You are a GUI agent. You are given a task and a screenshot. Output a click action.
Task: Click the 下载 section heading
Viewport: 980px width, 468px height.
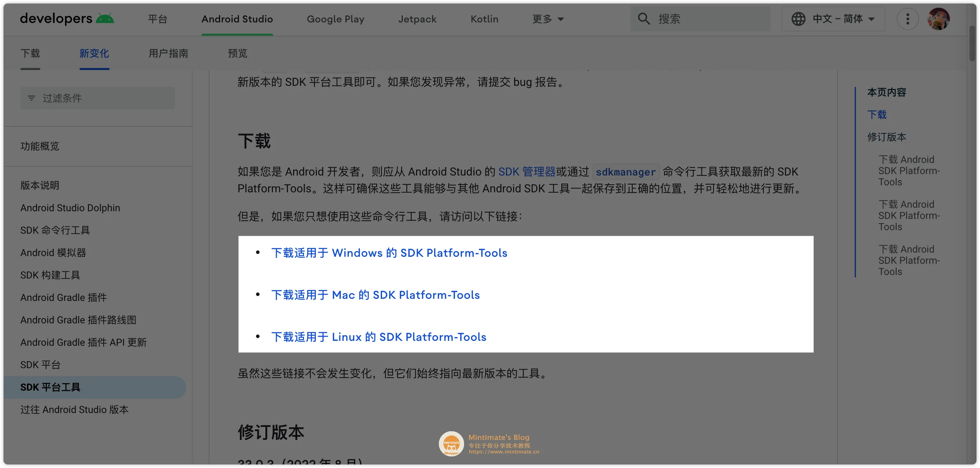(x=254, y=141)
